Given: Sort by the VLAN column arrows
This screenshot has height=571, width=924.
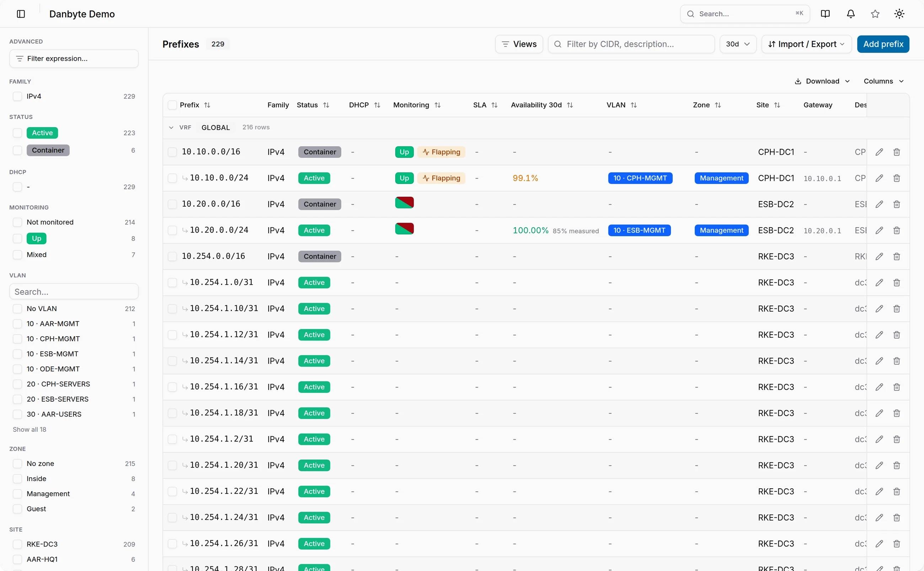Looking at the screenshot, I should [x=634, y=105].
